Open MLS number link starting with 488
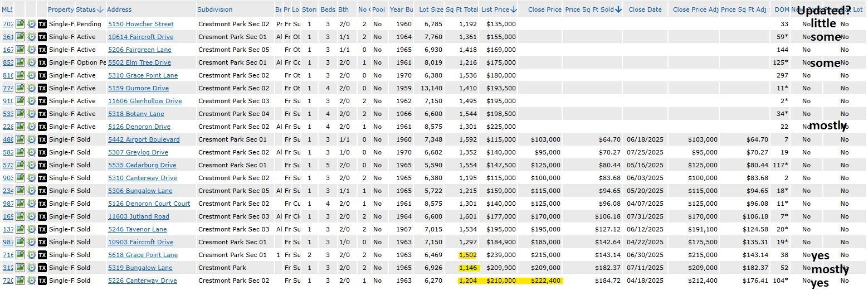Screen dimensions: 868x295 (x=8, y=139)
